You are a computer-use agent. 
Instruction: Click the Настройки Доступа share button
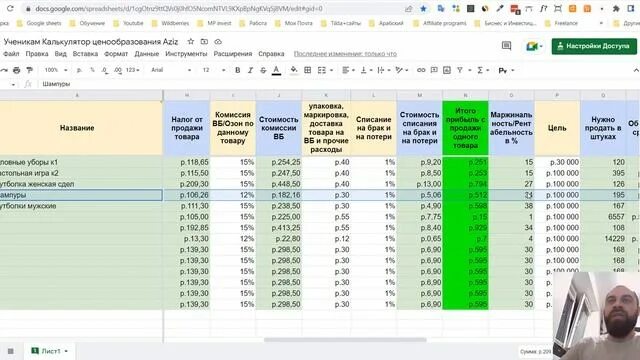[594, 46]
